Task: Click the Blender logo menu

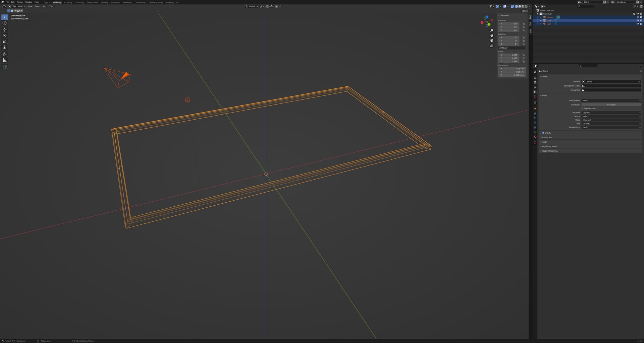Action: coord(3,2)
